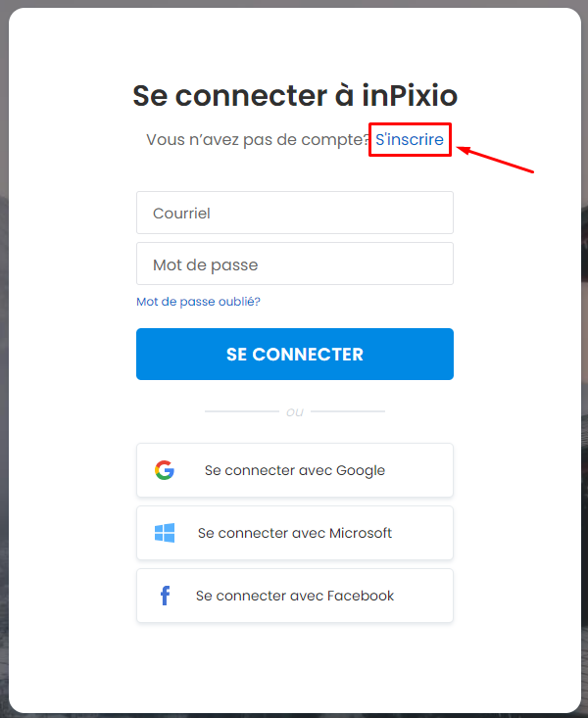Focus the Courriel email field
Viewport: 588px width, 718px height.
point(295,213)
